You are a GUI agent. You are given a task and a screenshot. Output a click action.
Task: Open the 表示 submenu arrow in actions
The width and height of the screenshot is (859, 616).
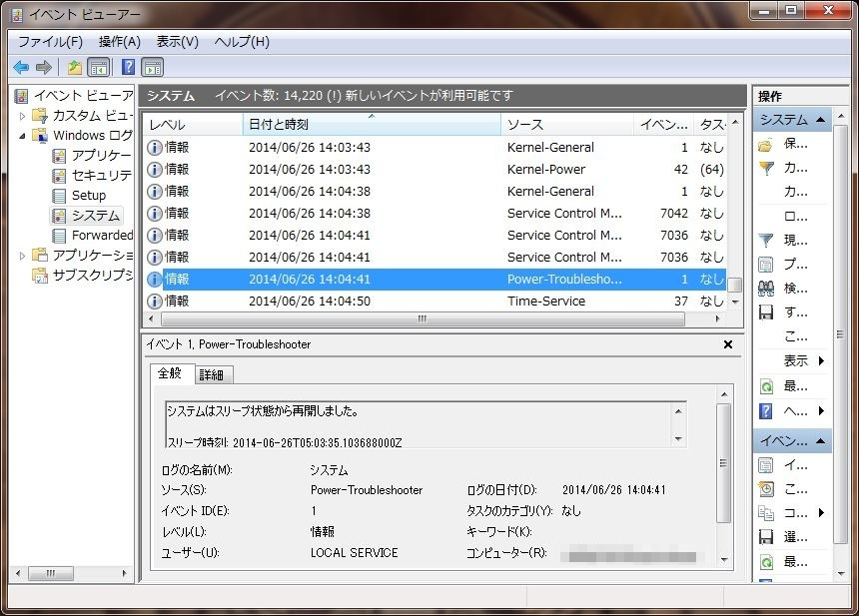821,360
